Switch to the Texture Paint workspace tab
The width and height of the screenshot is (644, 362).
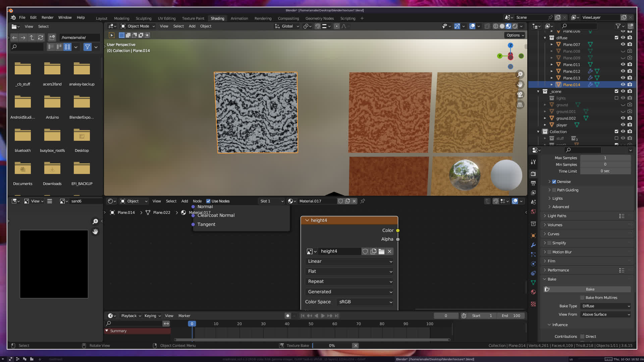click(193, 18)
